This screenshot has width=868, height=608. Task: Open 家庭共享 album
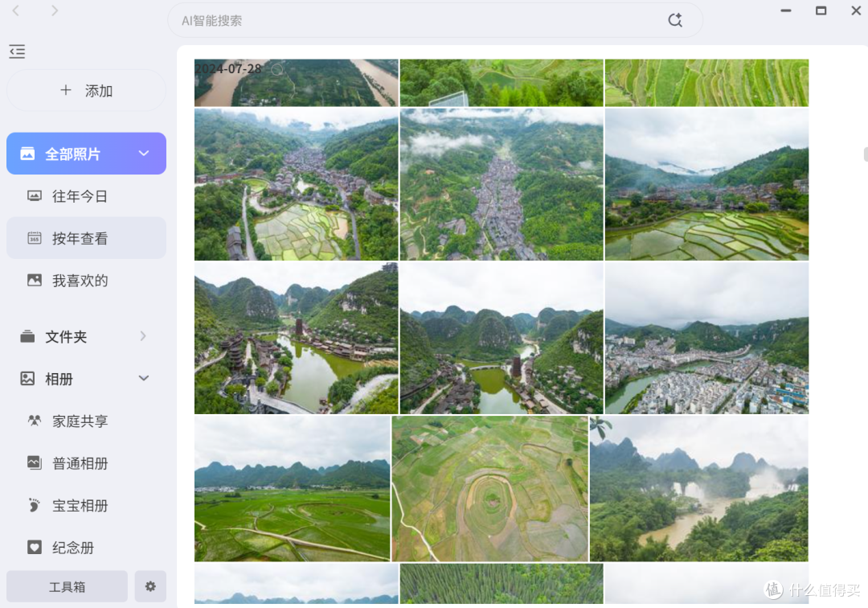coord(86,421)
